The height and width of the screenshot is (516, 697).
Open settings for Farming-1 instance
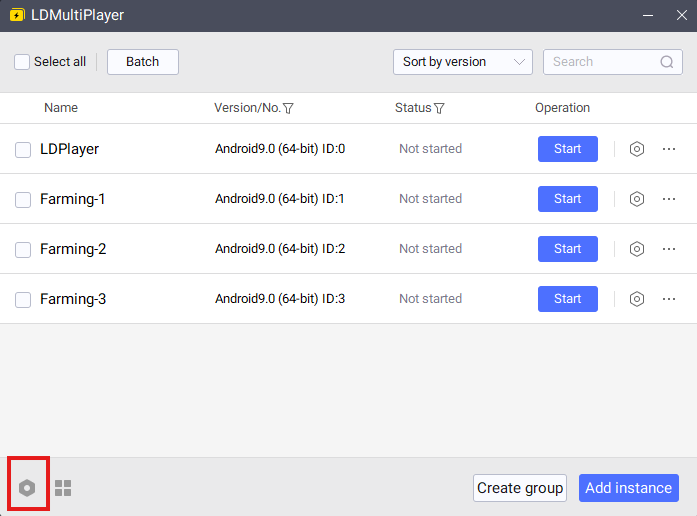point(637,199)
